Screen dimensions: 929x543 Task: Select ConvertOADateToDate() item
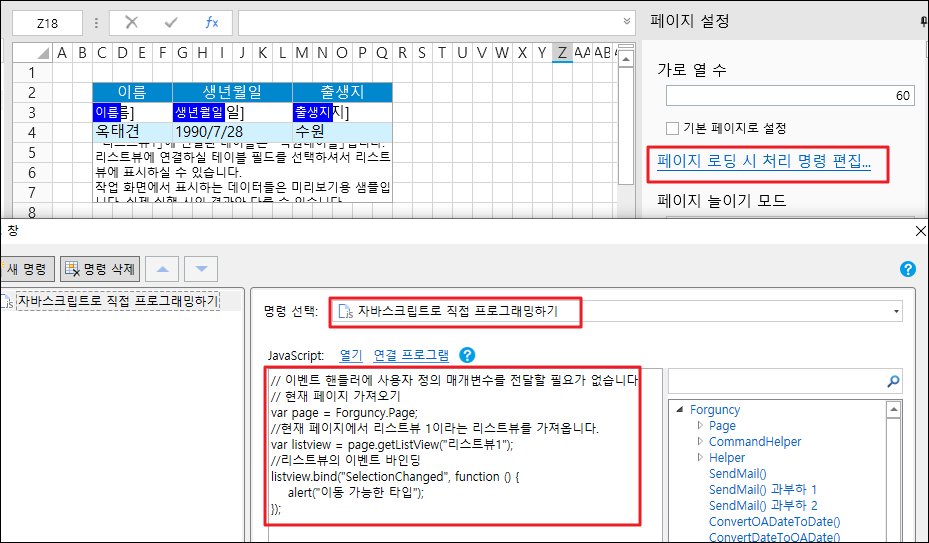click(774, 522)
